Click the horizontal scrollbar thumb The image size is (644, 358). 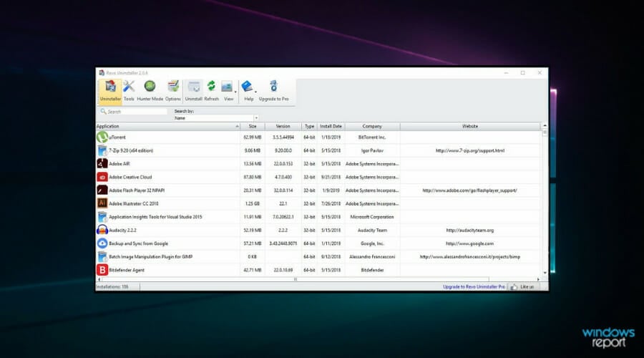[295, 279]
